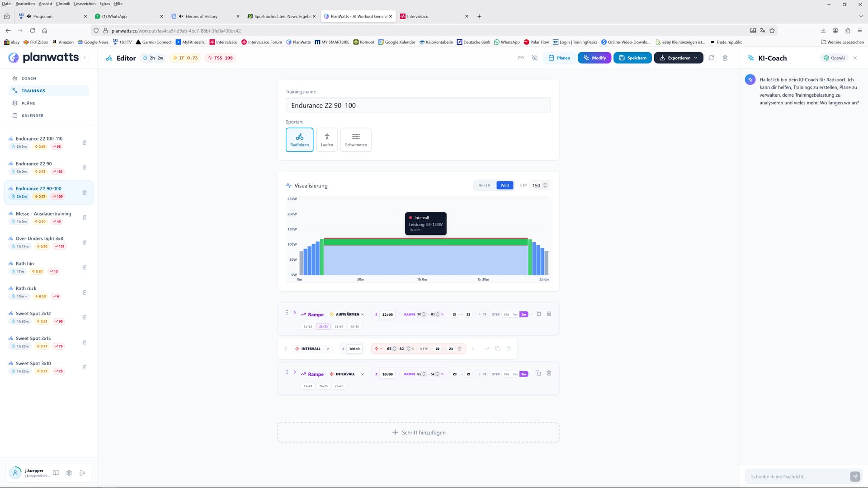Send message in KI-Coach chat
The image size is (868, 488).
[855, 476]
